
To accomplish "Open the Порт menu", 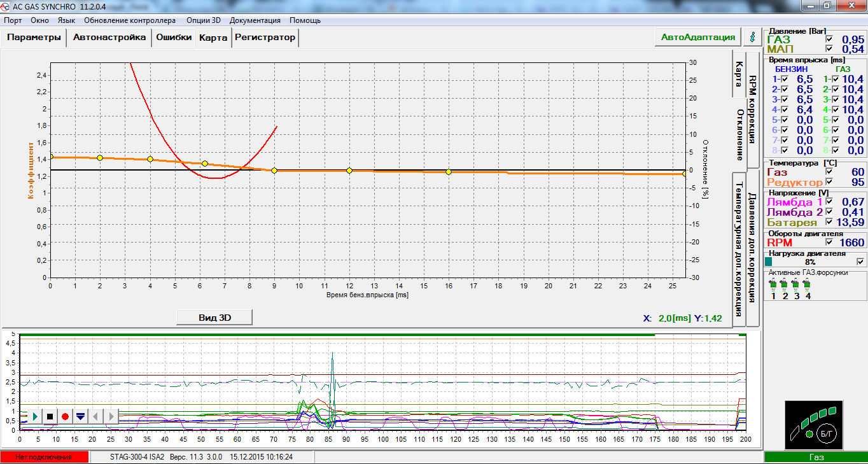I will [13, 20].
